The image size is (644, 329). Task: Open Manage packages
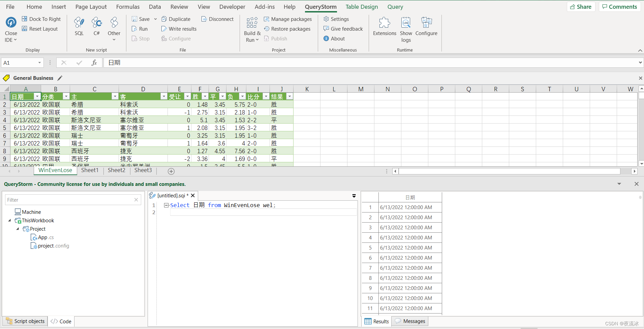(288, 19)
